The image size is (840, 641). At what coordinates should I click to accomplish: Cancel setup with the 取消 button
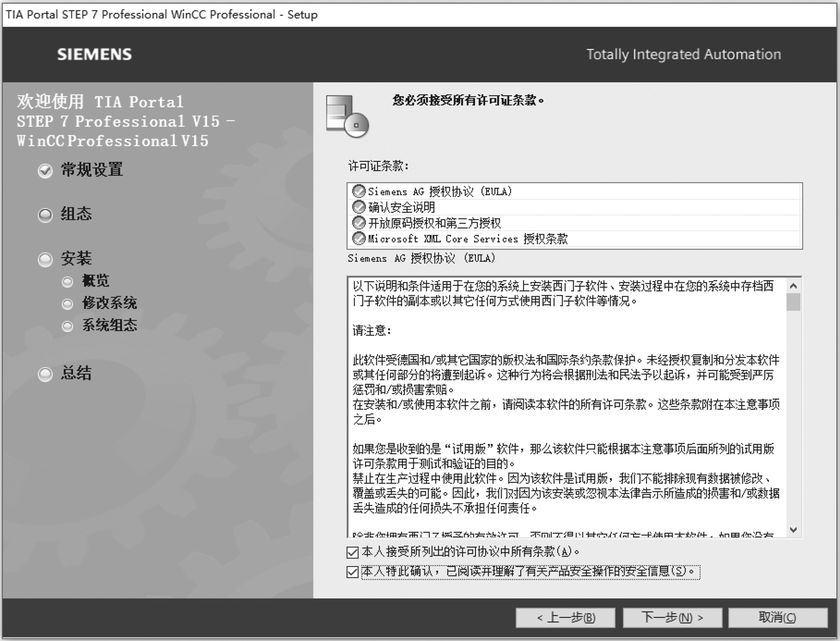point(777,618)
